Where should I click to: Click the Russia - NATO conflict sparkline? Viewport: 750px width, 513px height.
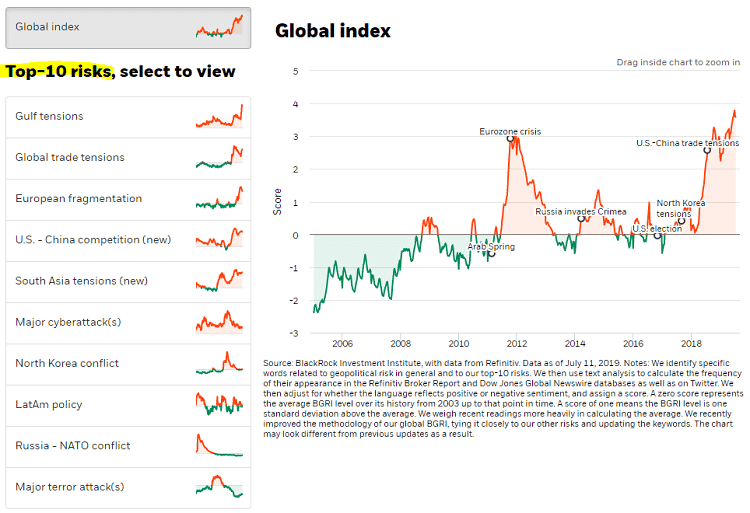[219, 445]
